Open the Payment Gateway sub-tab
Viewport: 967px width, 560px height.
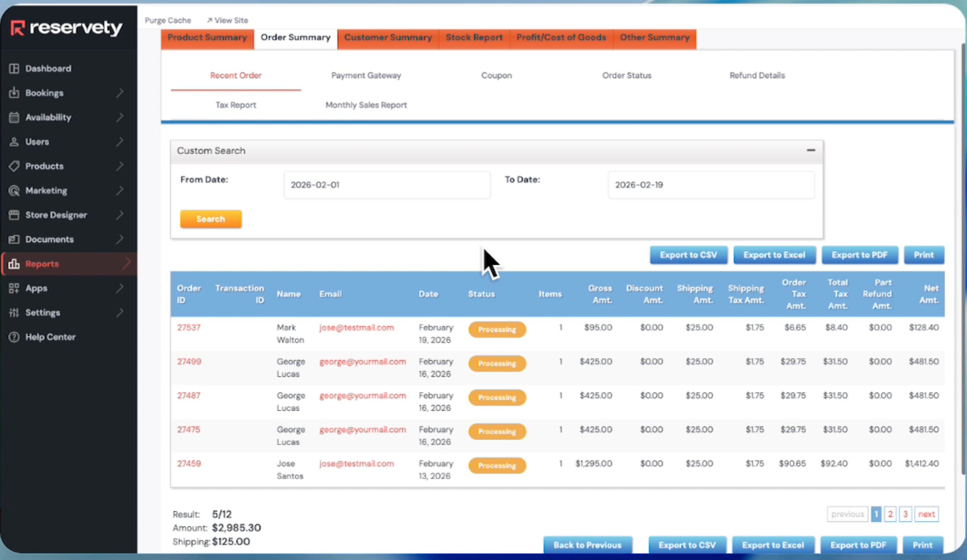(x=366, y=76)
